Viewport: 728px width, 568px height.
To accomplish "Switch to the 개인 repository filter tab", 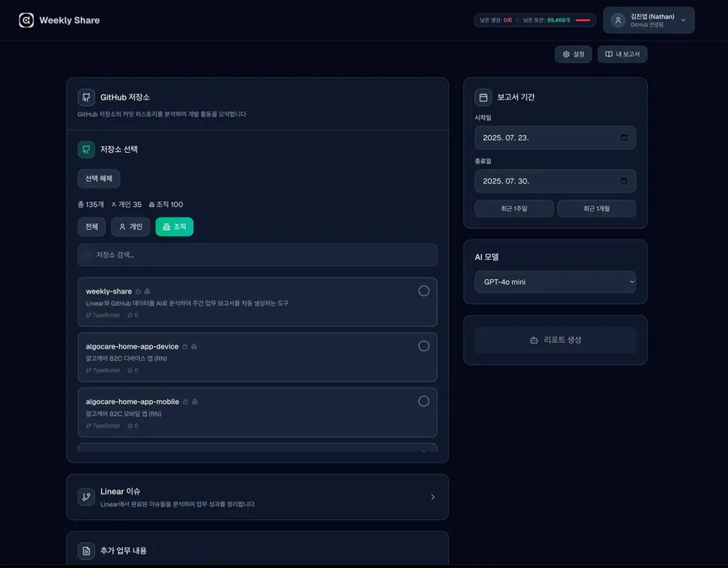I will (130, 227).
